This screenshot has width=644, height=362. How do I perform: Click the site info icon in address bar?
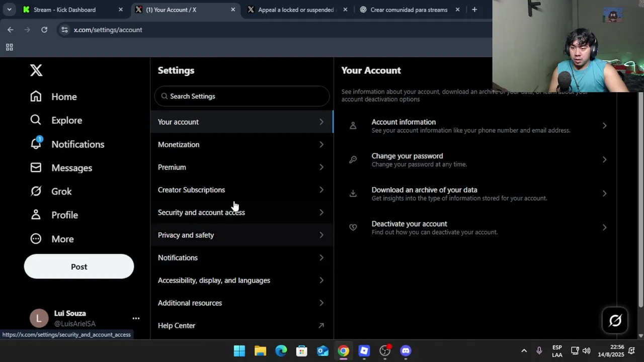click(64, 30)
